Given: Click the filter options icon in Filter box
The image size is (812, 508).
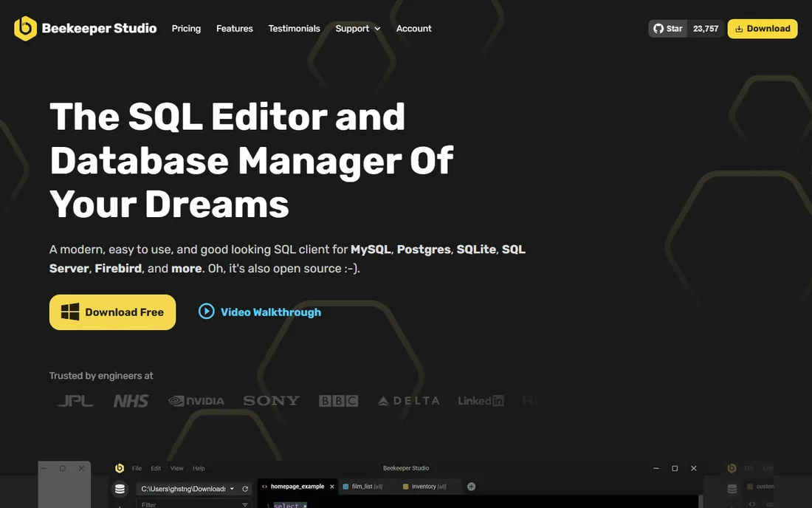Looking at the screenshot, I should click(245, 505).
